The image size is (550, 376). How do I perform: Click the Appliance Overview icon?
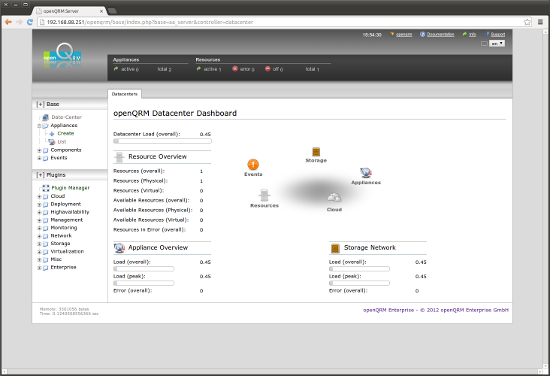point(119,248)
